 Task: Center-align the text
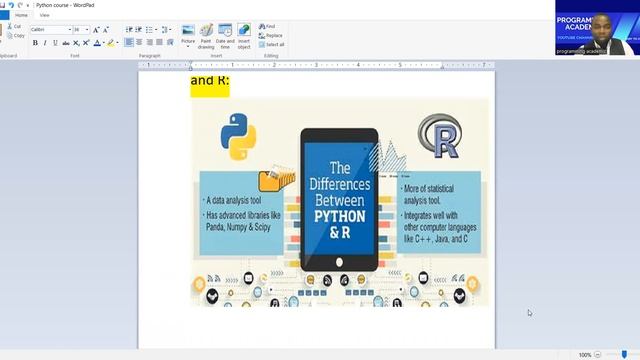[139, 42]
